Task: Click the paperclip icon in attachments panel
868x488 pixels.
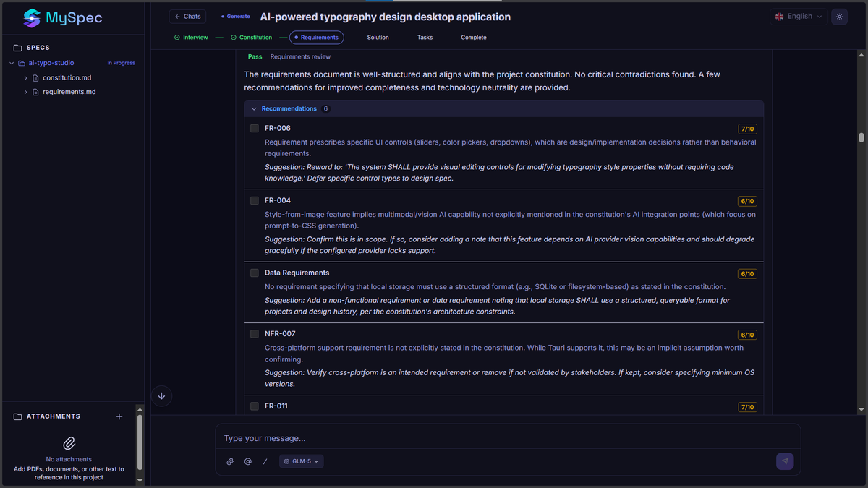Action: click(69, 443)
